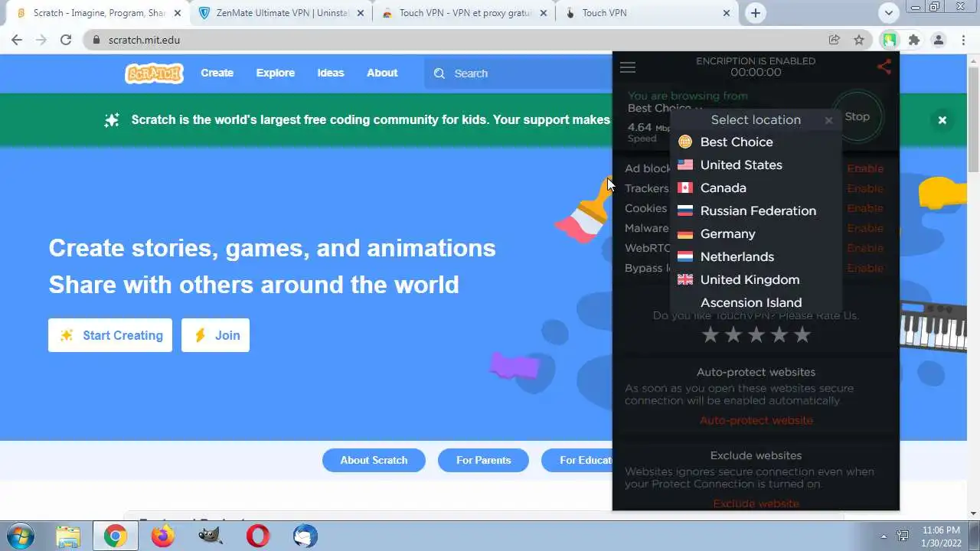Screen dimensions: 980x551
Task: Rate Touch VPN with the fifth star
Action: pyautogui.click(x=802, y=334)
